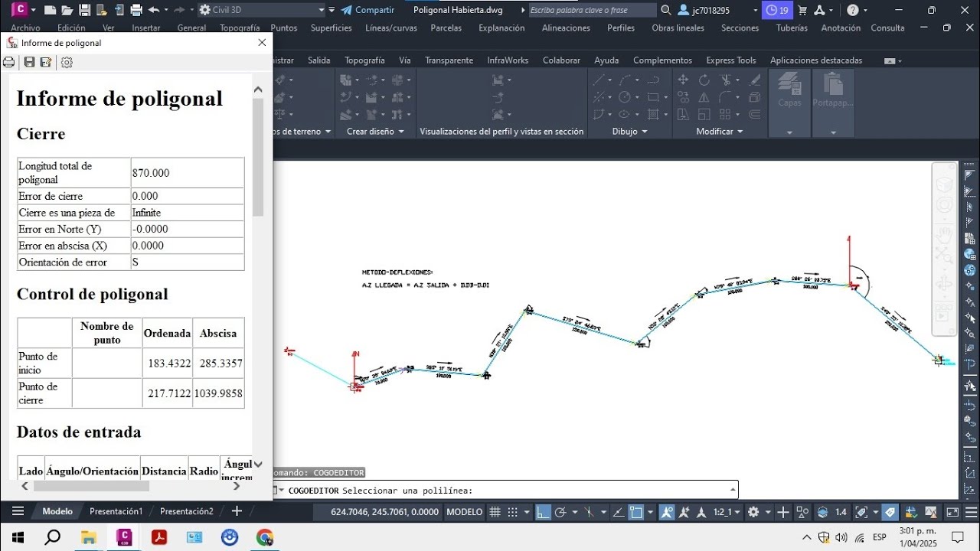
Task: Switch to the Topografía ribbon tab
Action: (x=364, y=60)
